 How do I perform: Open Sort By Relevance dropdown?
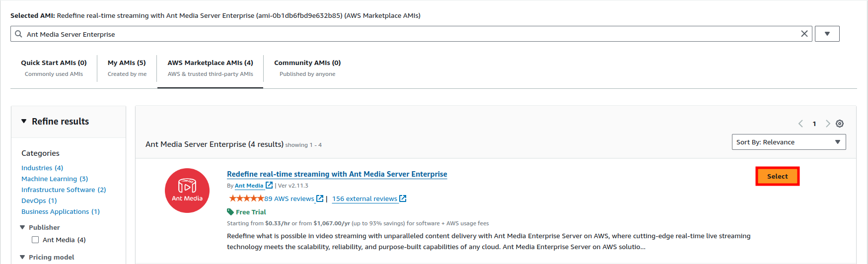coord(789,142)
